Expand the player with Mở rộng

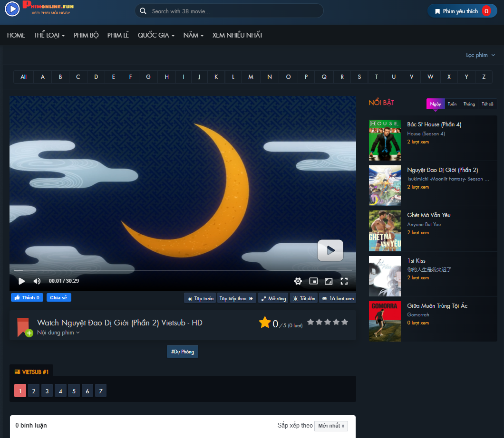(273, 298)
